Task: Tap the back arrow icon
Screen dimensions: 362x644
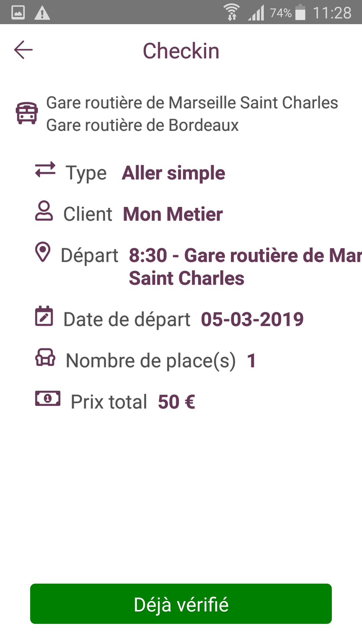Action: tap(23, 50)
